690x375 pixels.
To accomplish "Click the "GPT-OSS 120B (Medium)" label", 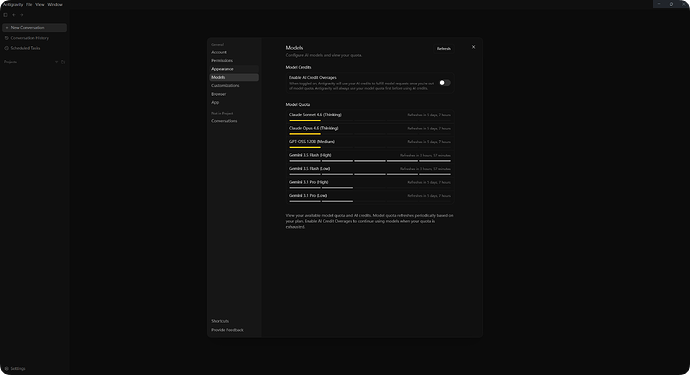I will click(x=312, y=142).
